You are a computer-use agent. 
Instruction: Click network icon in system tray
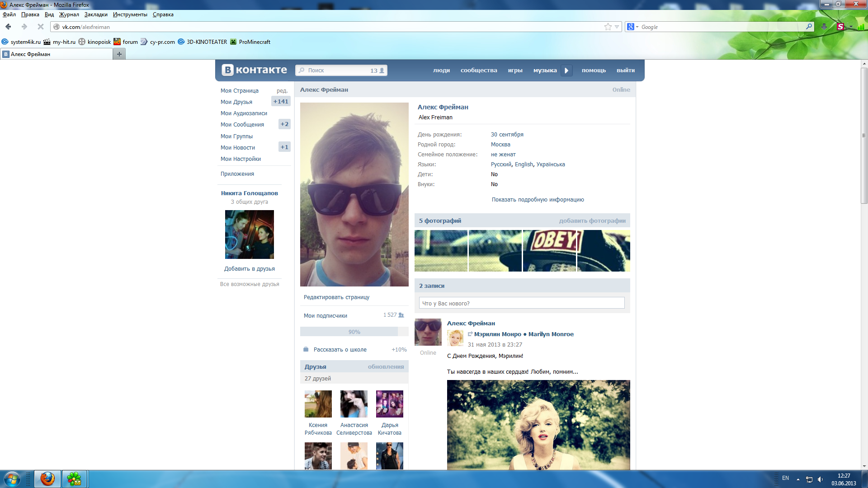(809, 479)
